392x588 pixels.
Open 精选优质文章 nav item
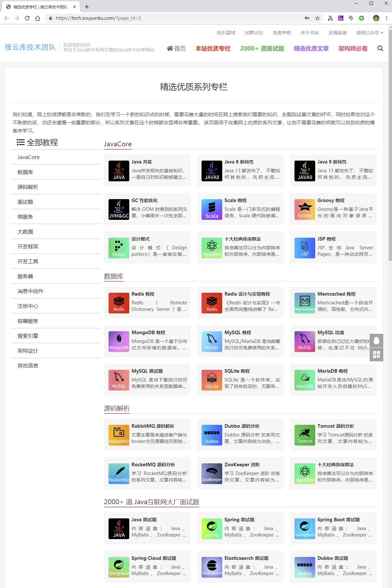point(311,49)
